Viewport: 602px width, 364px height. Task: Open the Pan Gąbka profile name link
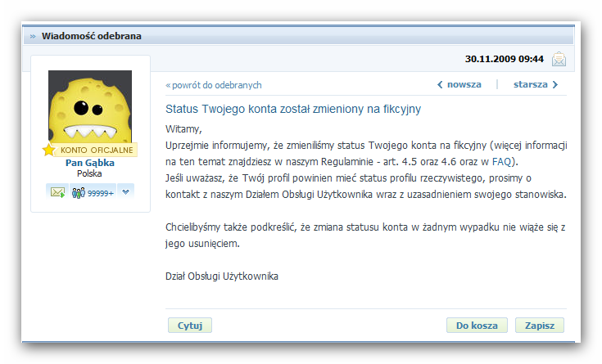(90, 163)
